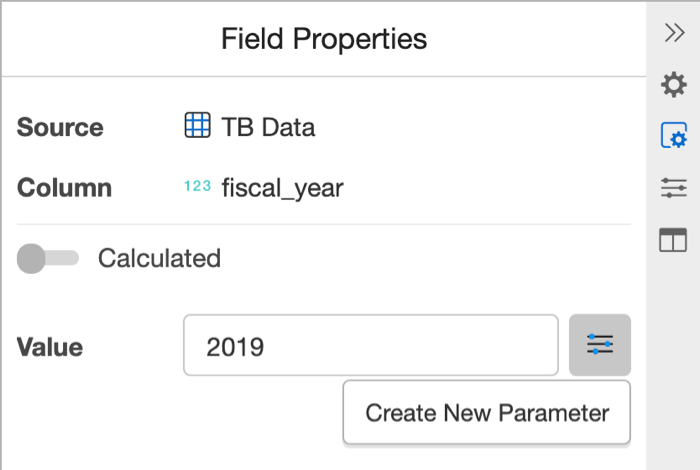700x470 pixels.
Task: Select the blue Field Properties sidebar icon
Action: pos(674,135)
